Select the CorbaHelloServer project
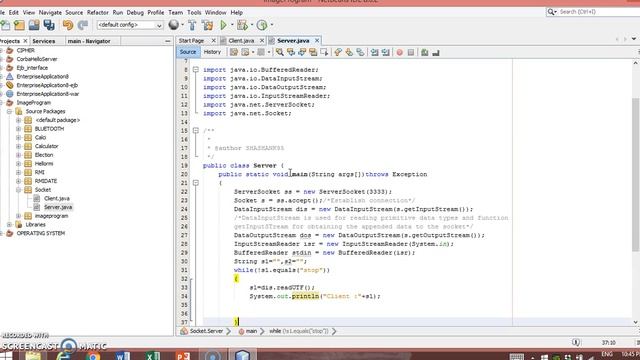The image size is (640, 360). pyautogui.click(x=37, y=59)
